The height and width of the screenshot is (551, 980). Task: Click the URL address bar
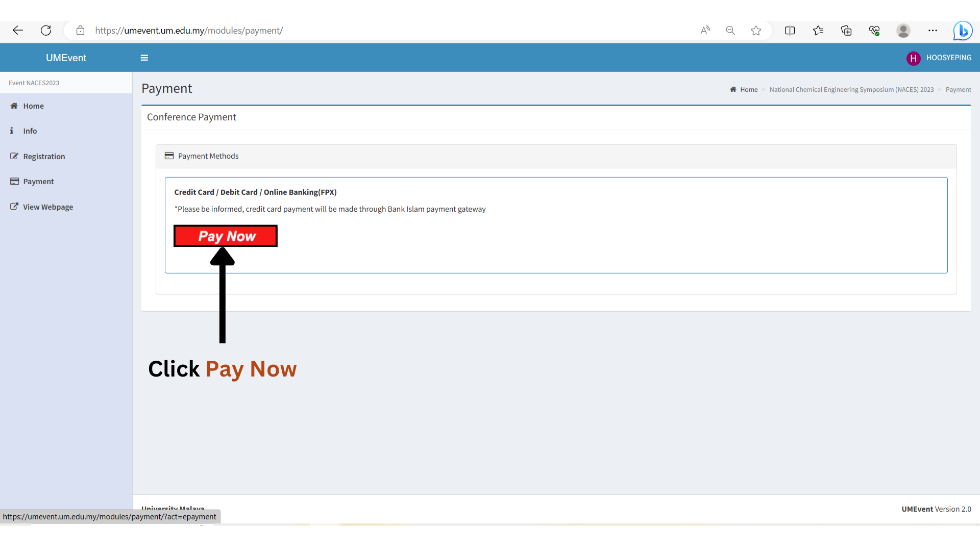coord(357,31)
